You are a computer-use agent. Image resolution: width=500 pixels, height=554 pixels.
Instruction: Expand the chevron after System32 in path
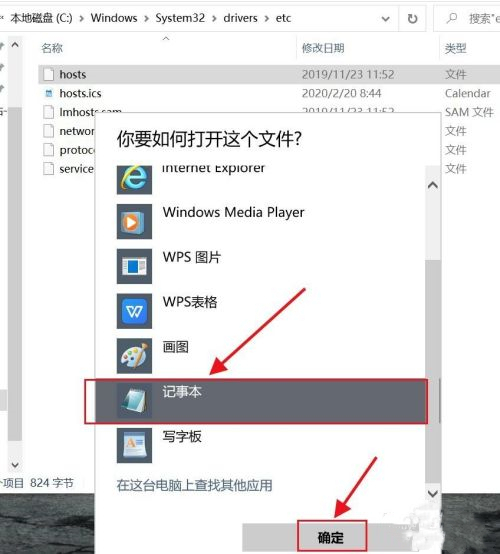click(214, 18)
